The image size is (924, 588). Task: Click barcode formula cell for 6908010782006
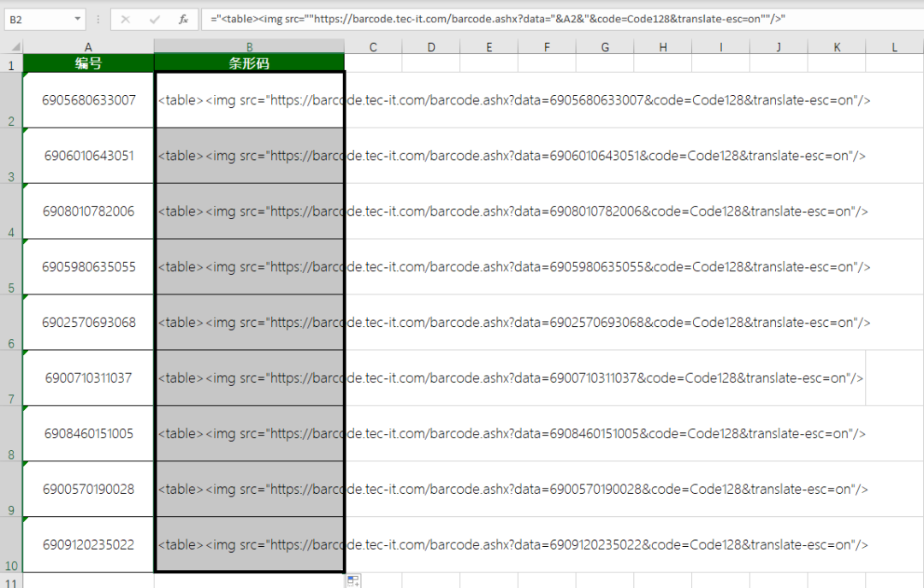[249, 211]
